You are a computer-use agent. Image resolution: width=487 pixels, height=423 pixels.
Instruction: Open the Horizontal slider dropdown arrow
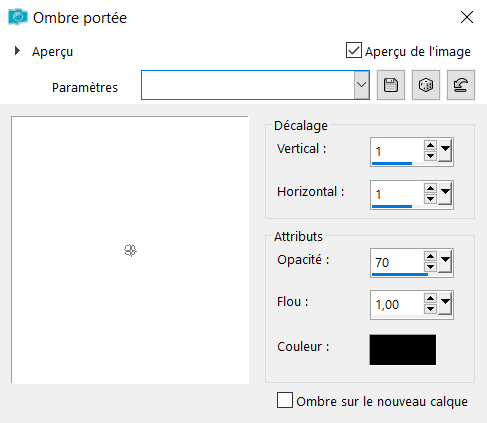pyautogui.click(x=446, y=194)
